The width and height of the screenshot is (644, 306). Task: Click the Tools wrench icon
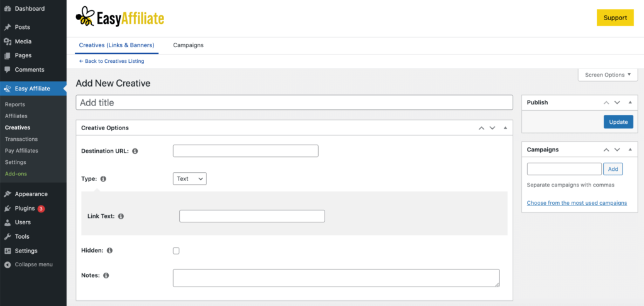click(x=8, y=237)
